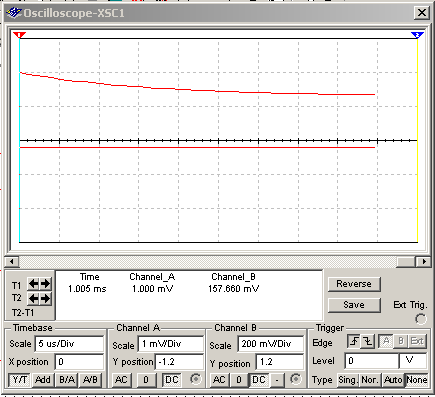Move cursor T1 left with arrow
435x397 pixels.
coord(33,284)
